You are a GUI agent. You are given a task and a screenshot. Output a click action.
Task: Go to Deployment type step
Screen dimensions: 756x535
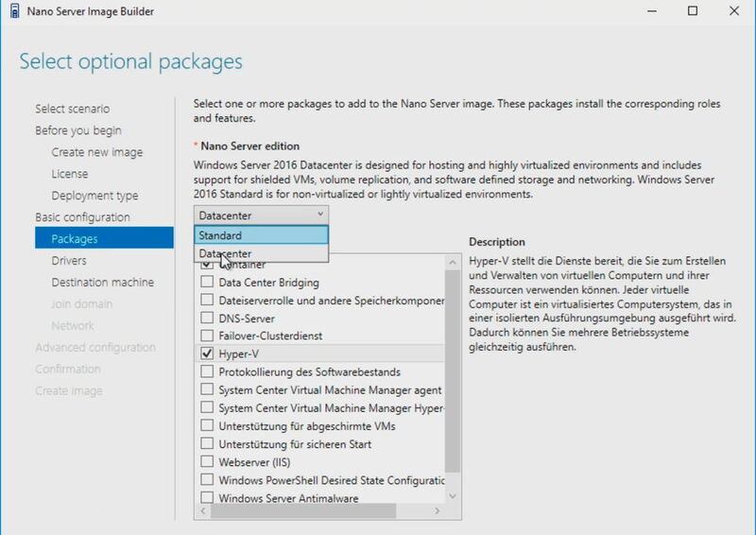[x=94, y=196]
